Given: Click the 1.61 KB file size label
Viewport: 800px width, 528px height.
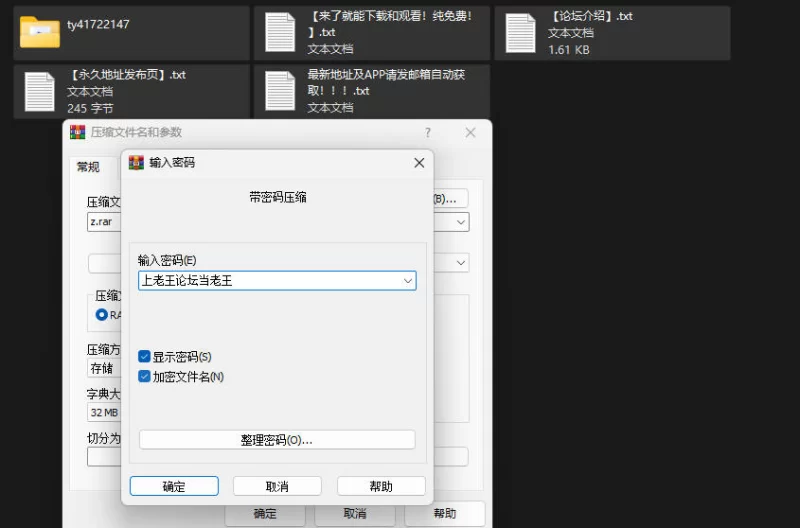Looking at the screenshot, I should coord(568,50).
